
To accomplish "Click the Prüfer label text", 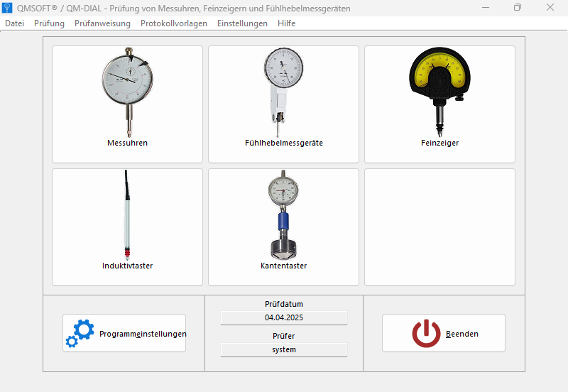I will [284, 336].
